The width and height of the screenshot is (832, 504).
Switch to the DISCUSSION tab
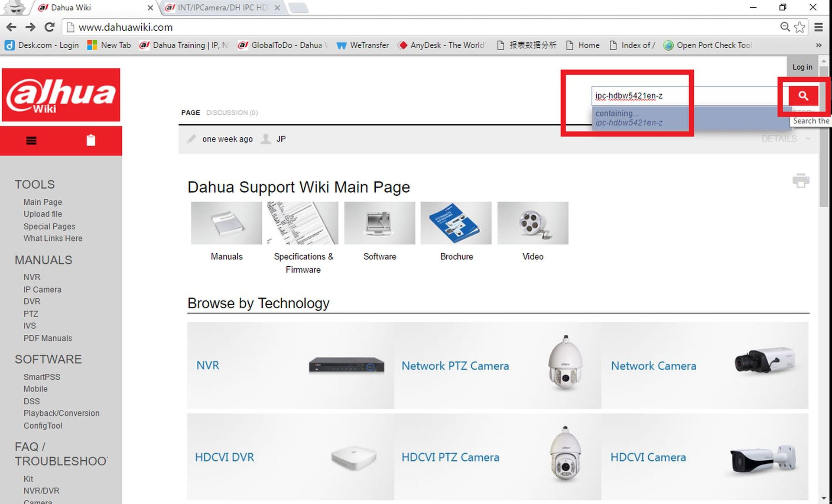coord(232,113)
